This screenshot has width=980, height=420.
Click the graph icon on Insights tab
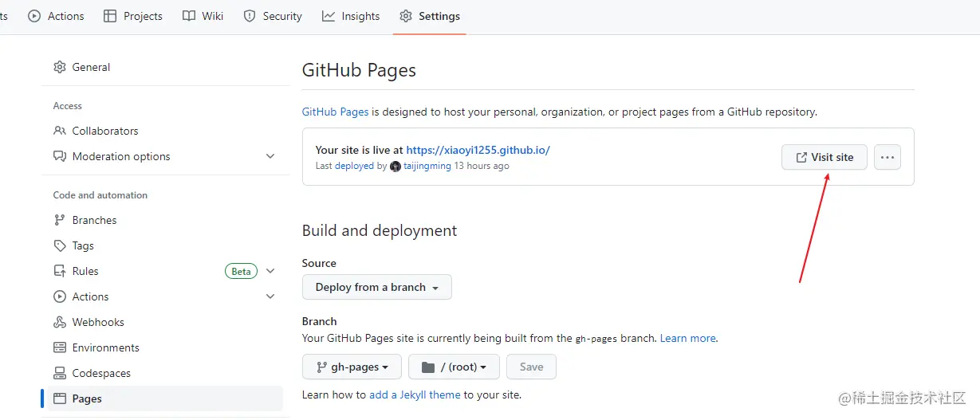click(x=329, y=16)
